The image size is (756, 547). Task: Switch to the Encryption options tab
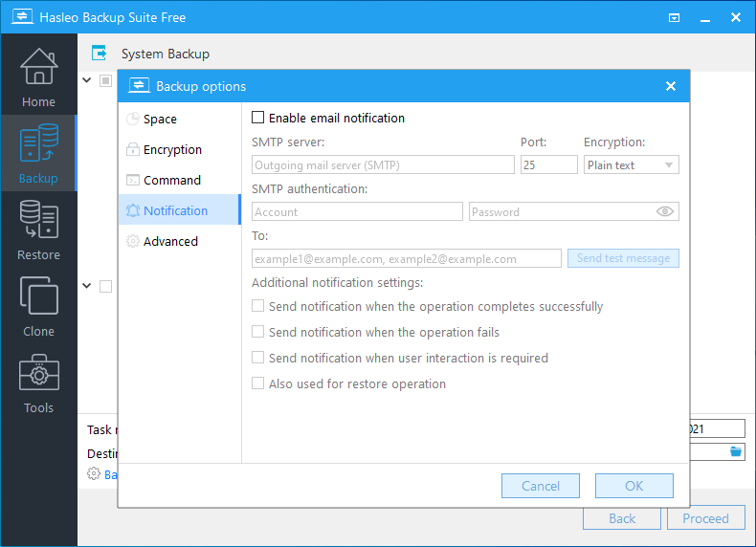pyautogui.click(x=179, y=149)
